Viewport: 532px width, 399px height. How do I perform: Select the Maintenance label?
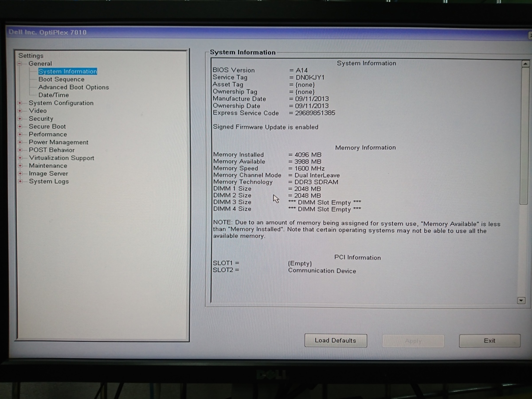coord(48,166)
